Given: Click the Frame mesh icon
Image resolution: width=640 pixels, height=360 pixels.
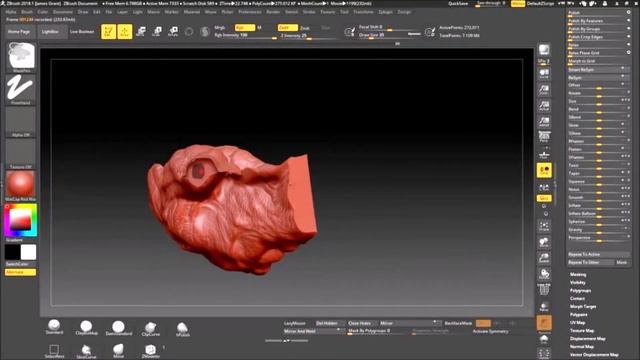Looking at the screenshot, I should coord(544,226).
